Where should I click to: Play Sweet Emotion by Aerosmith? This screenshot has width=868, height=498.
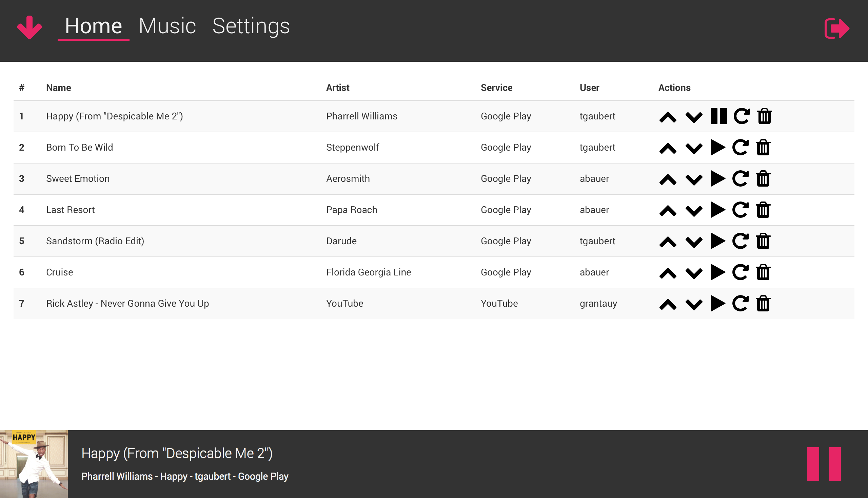coord(717,178)
